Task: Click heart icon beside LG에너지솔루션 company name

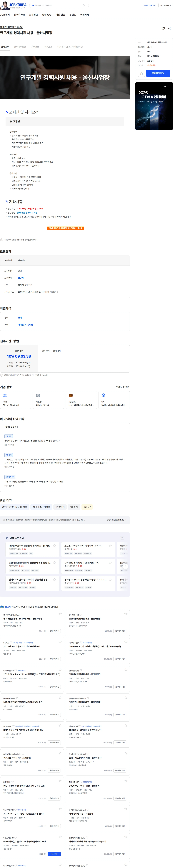Action: click(x=17, y=698)
